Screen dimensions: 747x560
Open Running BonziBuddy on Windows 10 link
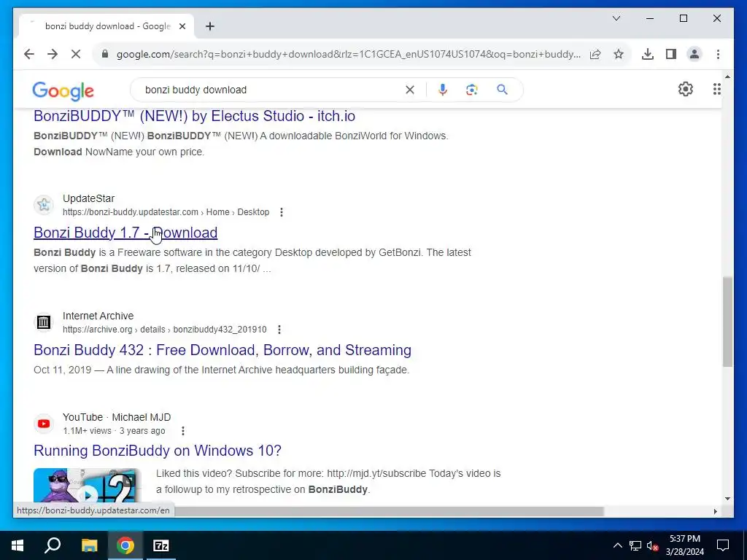pos(158,451)
